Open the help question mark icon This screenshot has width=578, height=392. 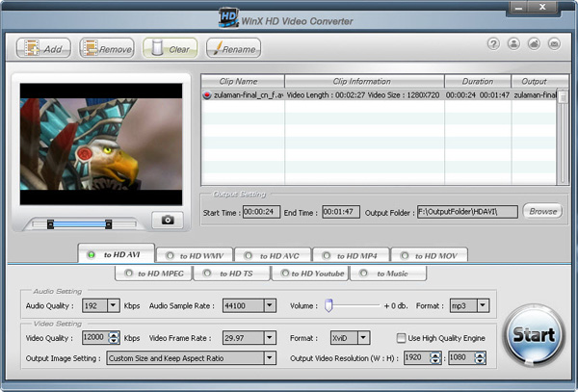click(493, 44)
